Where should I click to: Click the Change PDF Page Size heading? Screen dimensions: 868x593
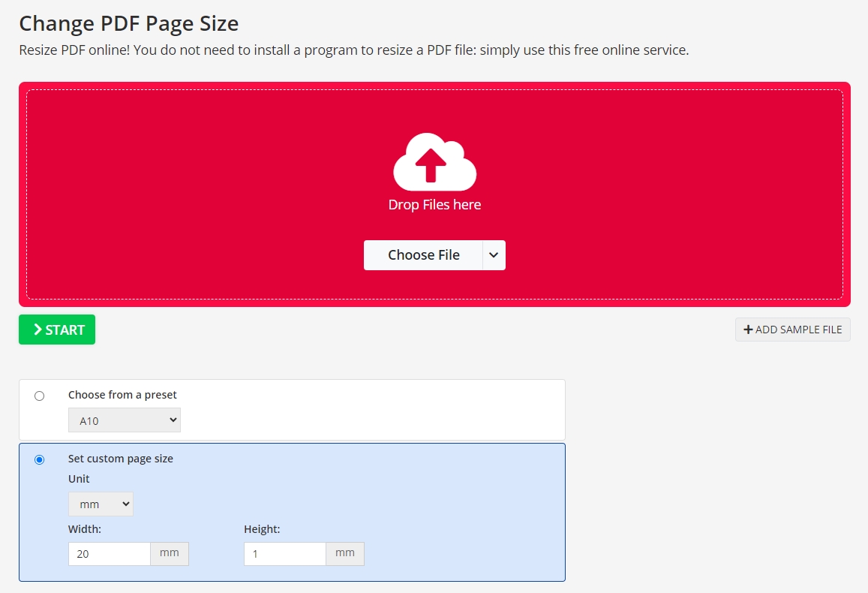[128, 23]
